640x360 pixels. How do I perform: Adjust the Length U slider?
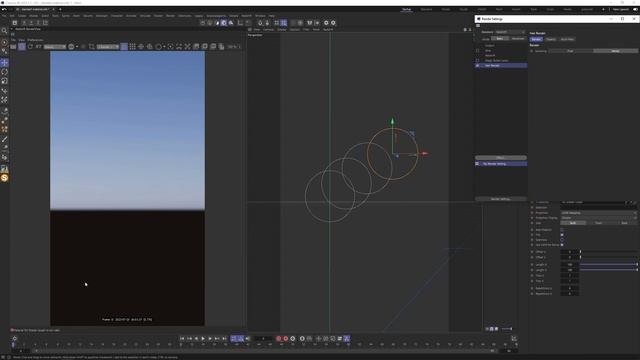point(609,264)
